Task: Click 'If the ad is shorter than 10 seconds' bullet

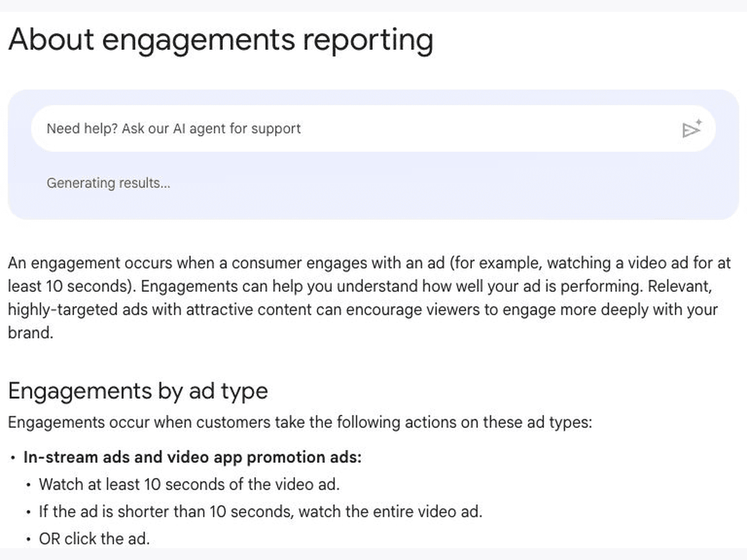Action: point(261,512)
